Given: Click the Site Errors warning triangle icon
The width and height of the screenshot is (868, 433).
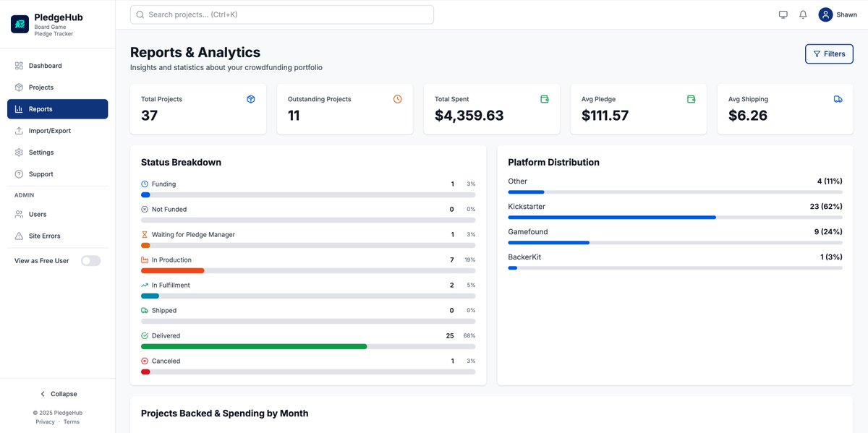Looking at the screenshot, I should tap(19, 236).
